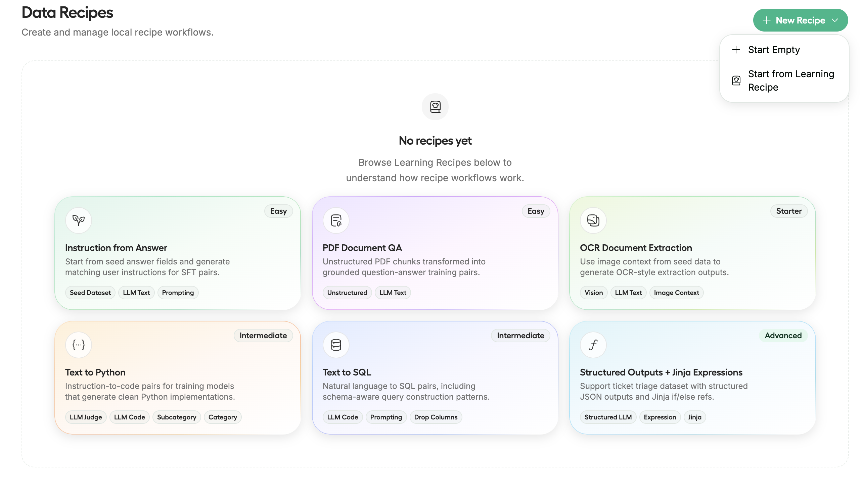This screenshot has width=863, height=504.
Task: Click the plus icon beside Start Empty
Action: 736,50
